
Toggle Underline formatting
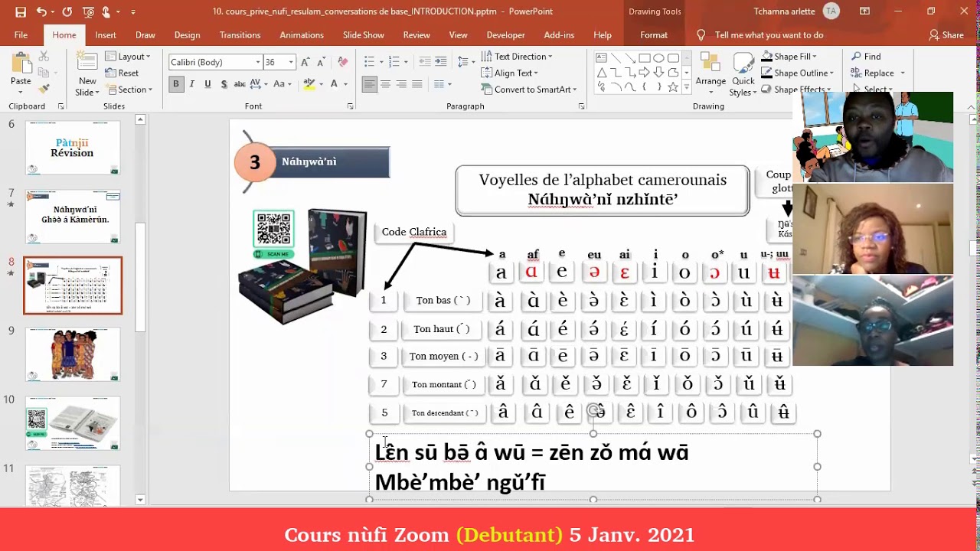pos(207,84)
